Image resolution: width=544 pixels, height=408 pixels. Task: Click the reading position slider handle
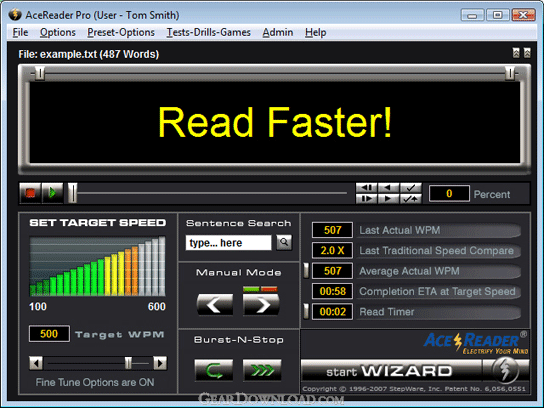click(x=73, y=193)
